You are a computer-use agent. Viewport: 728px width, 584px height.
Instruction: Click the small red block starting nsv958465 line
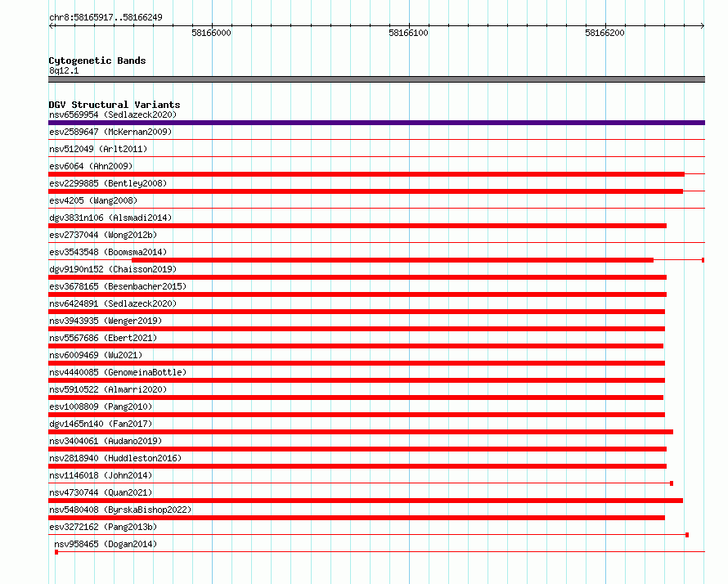(x=56, y=552)
